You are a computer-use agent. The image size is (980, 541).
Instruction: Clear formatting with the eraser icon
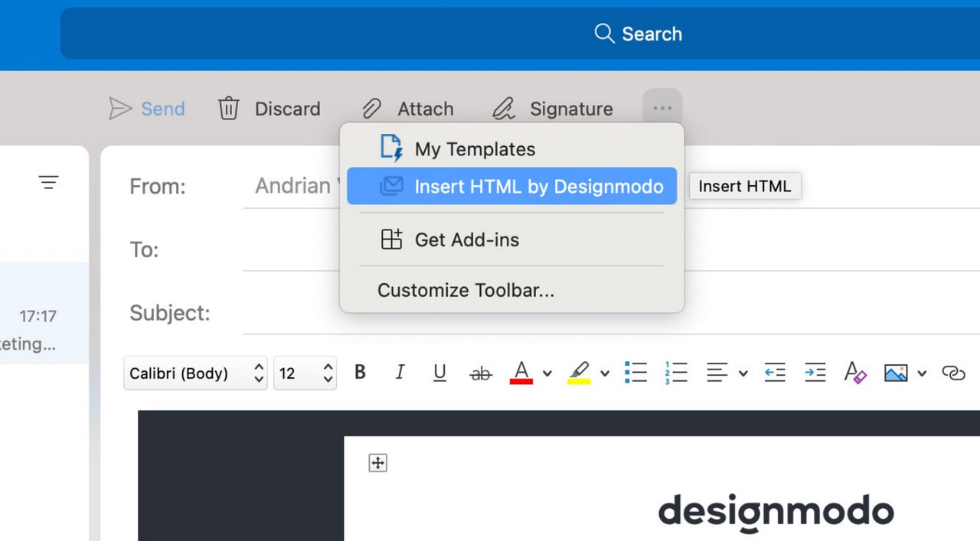tap(855, 373)
